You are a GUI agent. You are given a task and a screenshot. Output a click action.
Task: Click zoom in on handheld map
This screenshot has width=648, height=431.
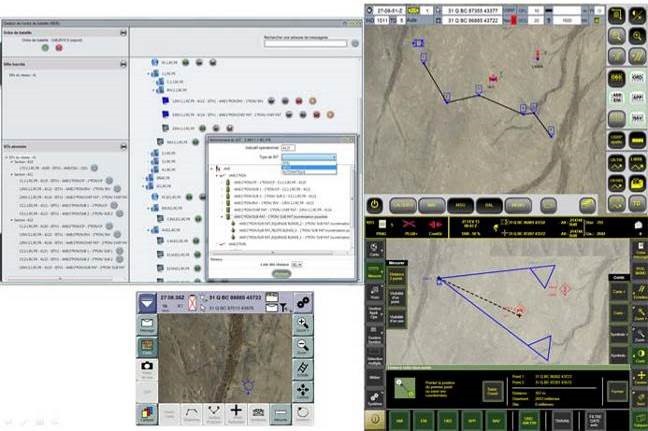coord(303,323)
